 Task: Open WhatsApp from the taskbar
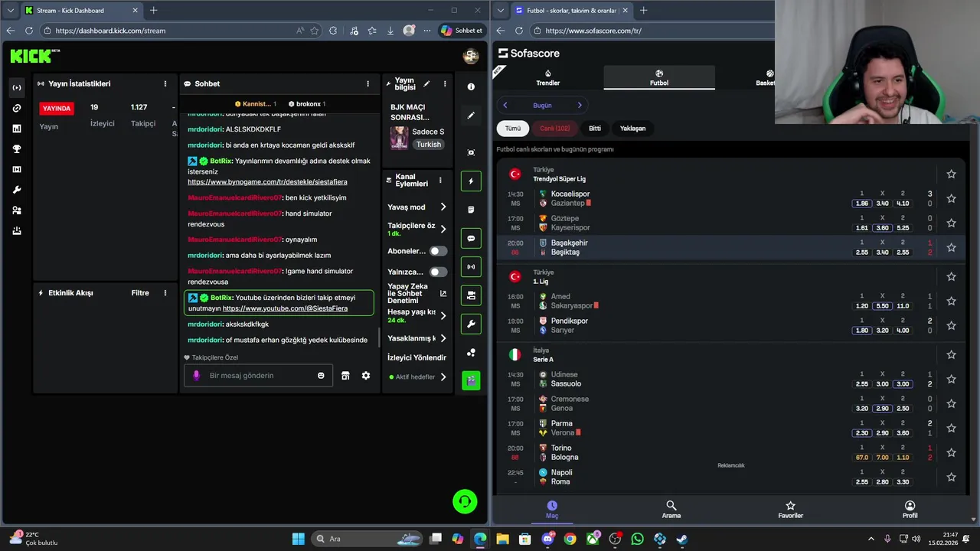(x=638, y=539)
